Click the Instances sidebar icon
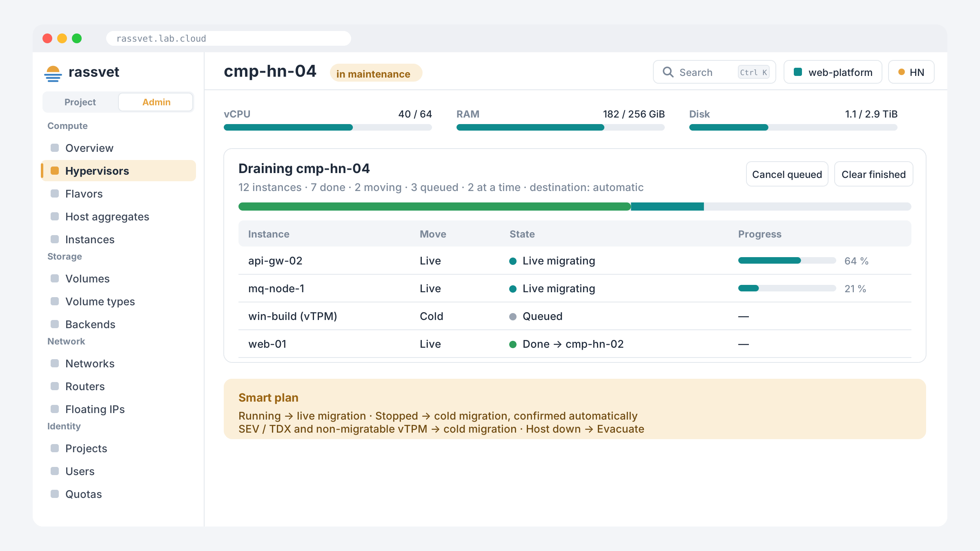The height and width of the screenshot is (551, 980). tap(55, 239)
